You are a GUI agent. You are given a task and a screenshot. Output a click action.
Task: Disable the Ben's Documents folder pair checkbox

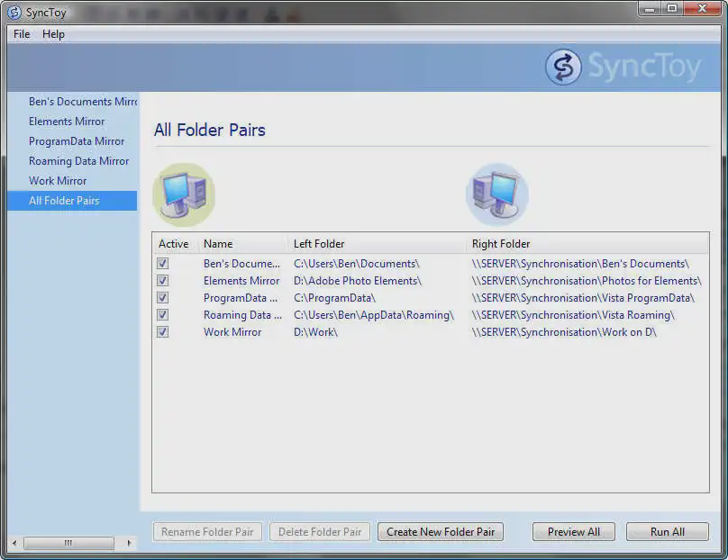tap(163, 263)
